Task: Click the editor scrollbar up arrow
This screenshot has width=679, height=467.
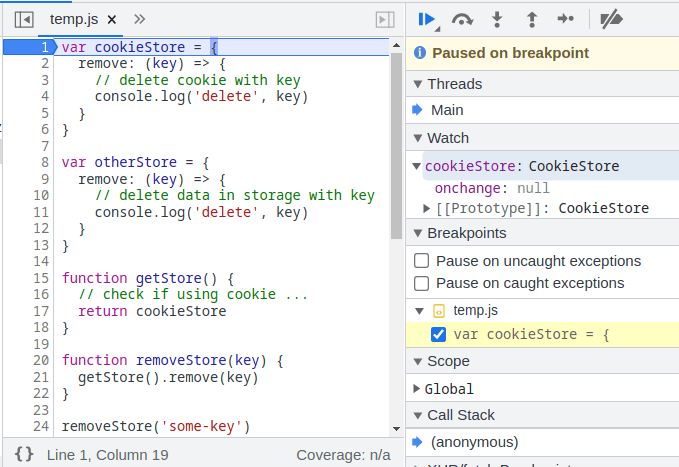Action: pos(396,45)
